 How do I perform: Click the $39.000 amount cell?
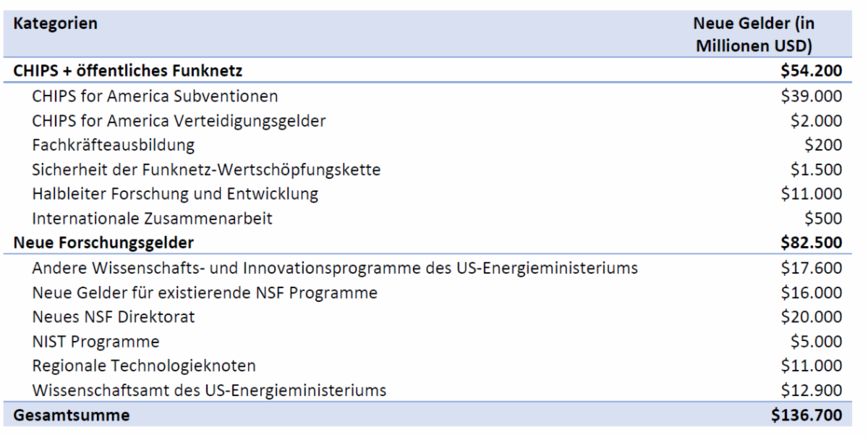pyautogui.click(x=814, y=96)
